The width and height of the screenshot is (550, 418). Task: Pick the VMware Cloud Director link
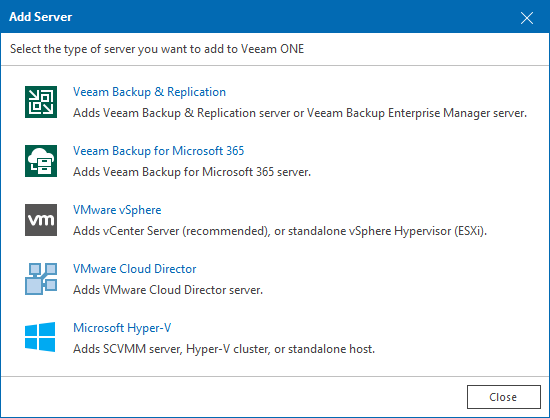click(135, 269)
